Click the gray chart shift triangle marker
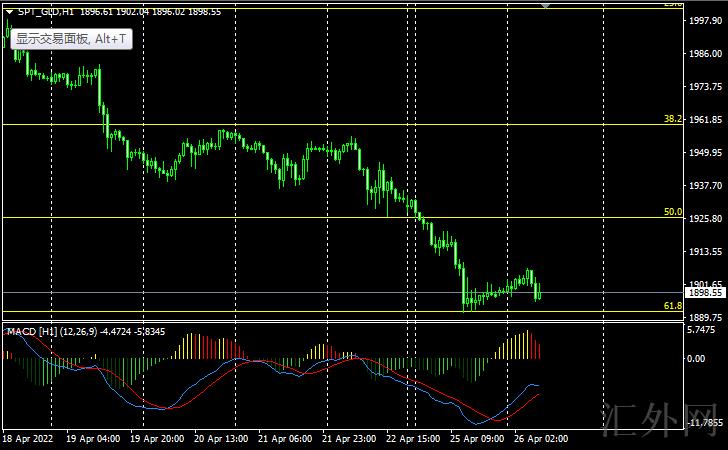Image resolution: width=728 pixels, height=450 pixels. pyautogui.click(x=545, y=5)
